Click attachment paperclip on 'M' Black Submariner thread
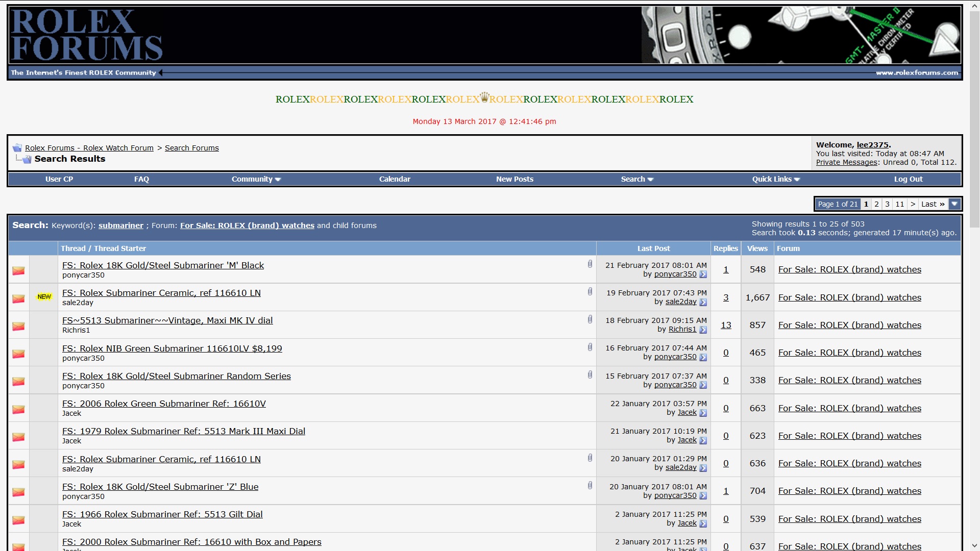This screenshot has height=551, width=980. (x=590, y=264)
